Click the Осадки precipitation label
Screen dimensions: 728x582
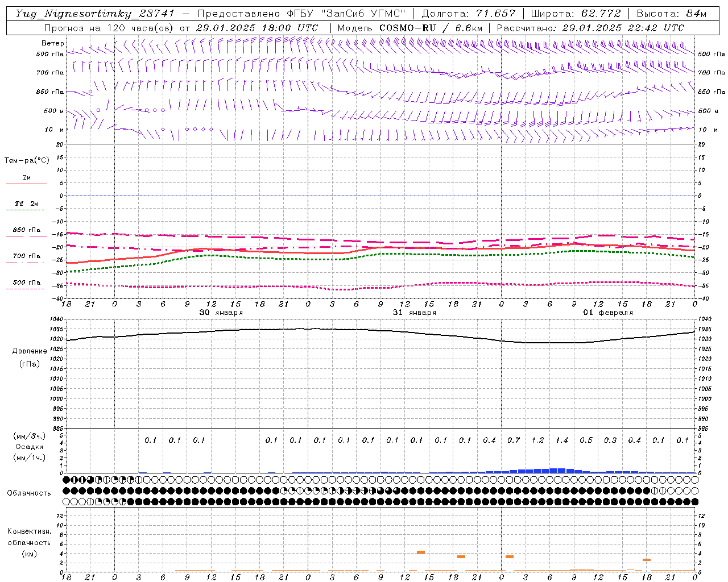click(x=28, y=447)
